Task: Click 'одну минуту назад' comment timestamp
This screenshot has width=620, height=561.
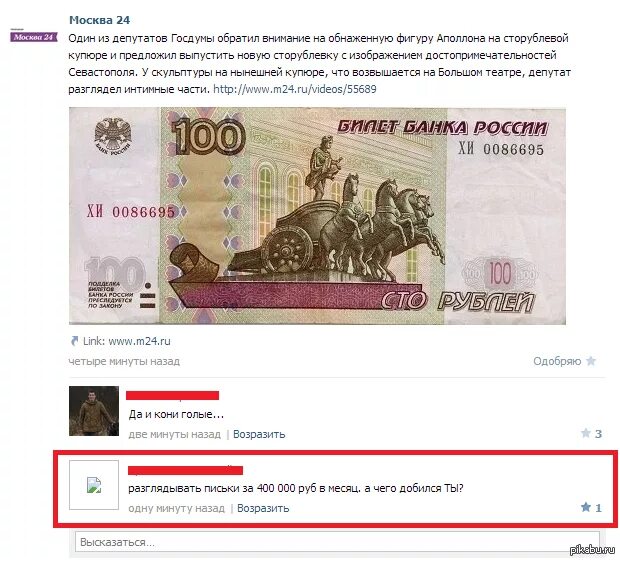Action: pos(176,508)
